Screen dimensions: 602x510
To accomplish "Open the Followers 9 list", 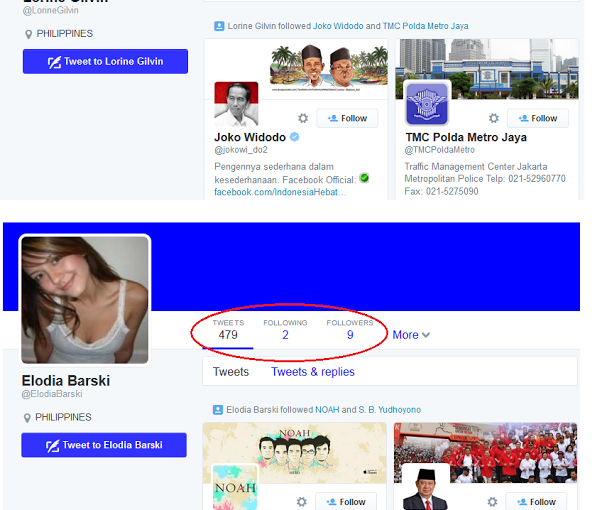I will coord(350,330).
